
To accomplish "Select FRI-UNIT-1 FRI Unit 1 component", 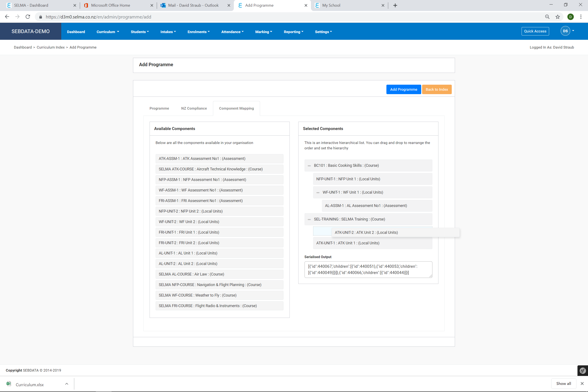I will [219, 232].
